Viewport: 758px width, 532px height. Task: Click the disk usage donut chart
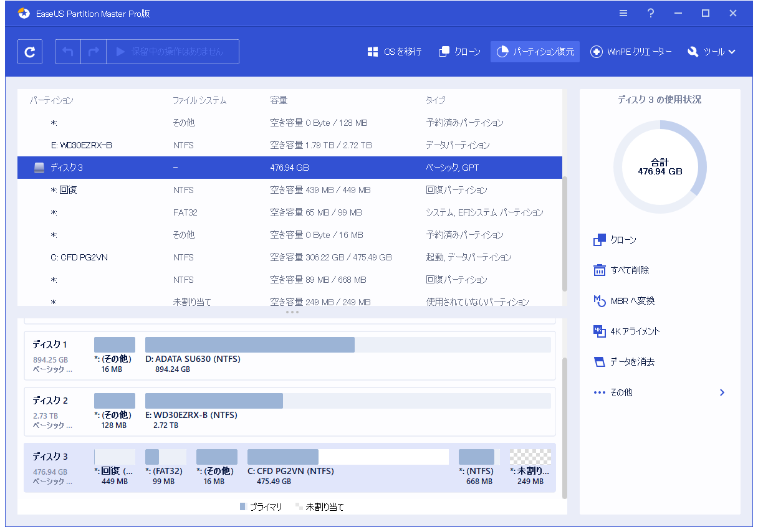point(660,167)
